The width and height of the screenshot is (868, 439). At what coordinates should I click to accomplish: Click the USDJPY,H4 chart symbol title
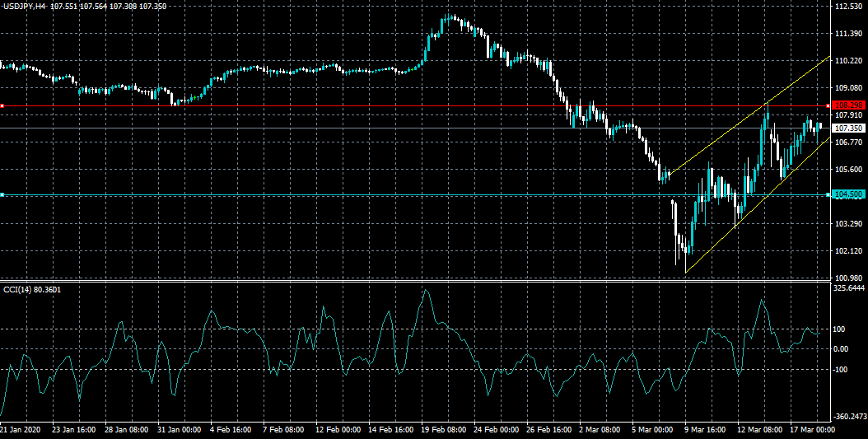25,6
